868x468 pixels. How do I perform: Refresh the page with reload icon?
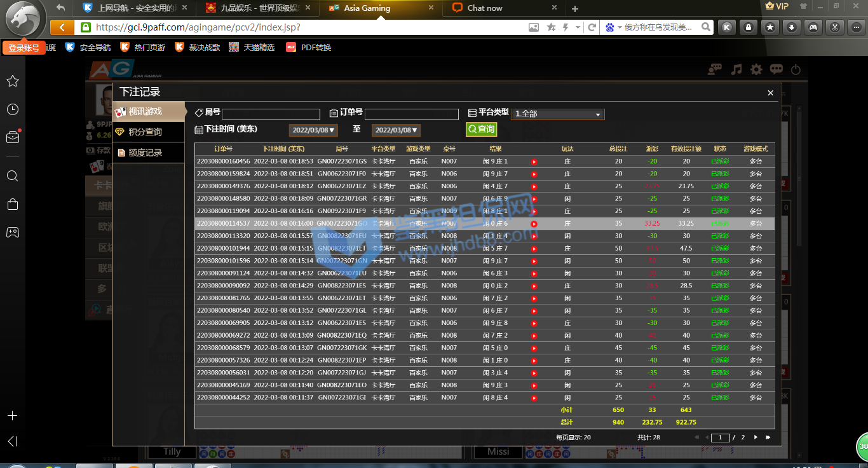(x=592, y=27)
